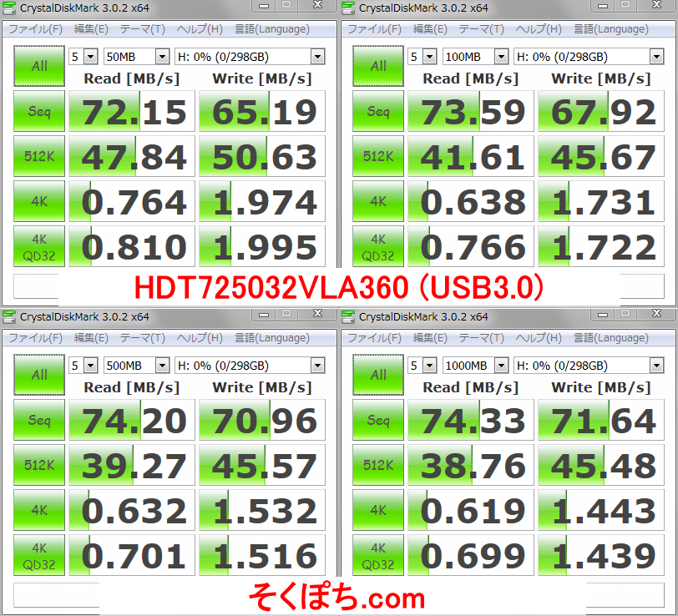The width and height of the screenshot is (678, 616).
Task: Run the 512K test in the 1000MB window
Action: point(378,465)
